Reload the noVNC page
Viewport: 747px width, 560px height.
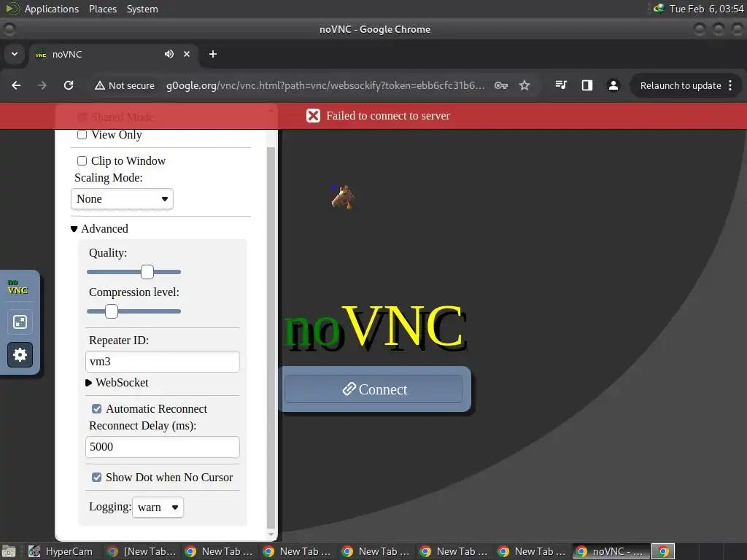click(69, 85)
